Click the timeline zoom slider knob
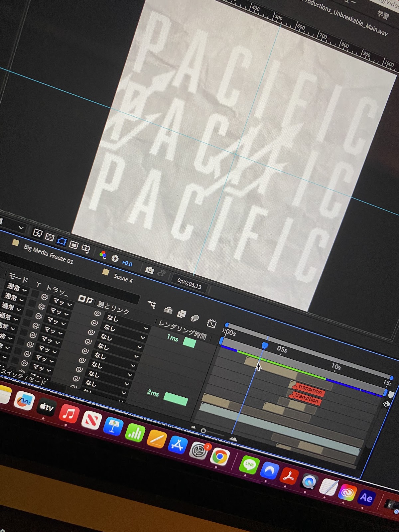The height and width of the screenshot is (532, 399). (203, 431)
